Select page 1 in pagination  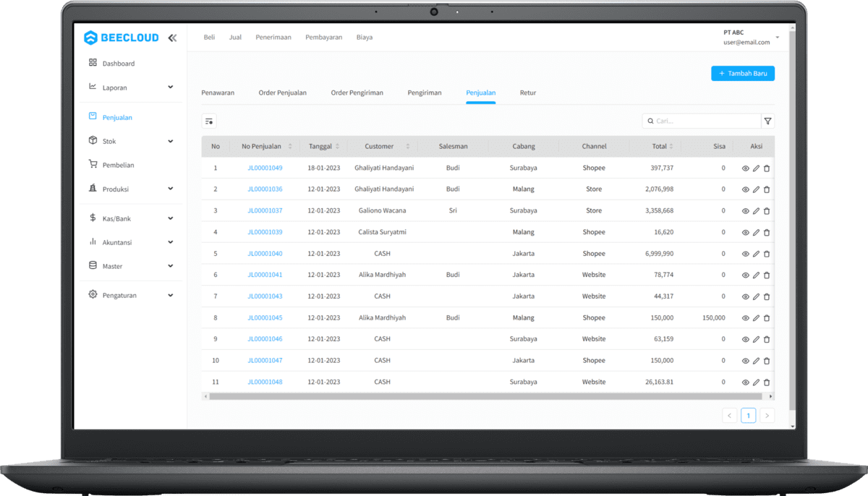[x=749, y=416]
